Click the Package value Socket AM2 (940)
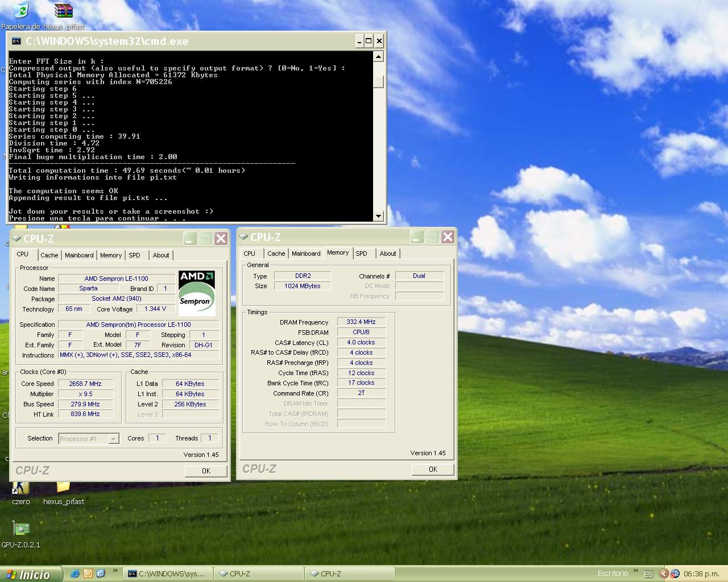Viewport: 728px width, 582px height. click(x=117, y=298)
